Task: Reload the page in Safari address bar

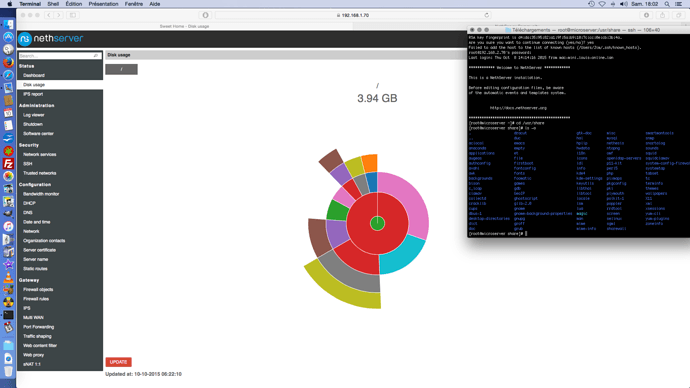Action: click(487, 15)
